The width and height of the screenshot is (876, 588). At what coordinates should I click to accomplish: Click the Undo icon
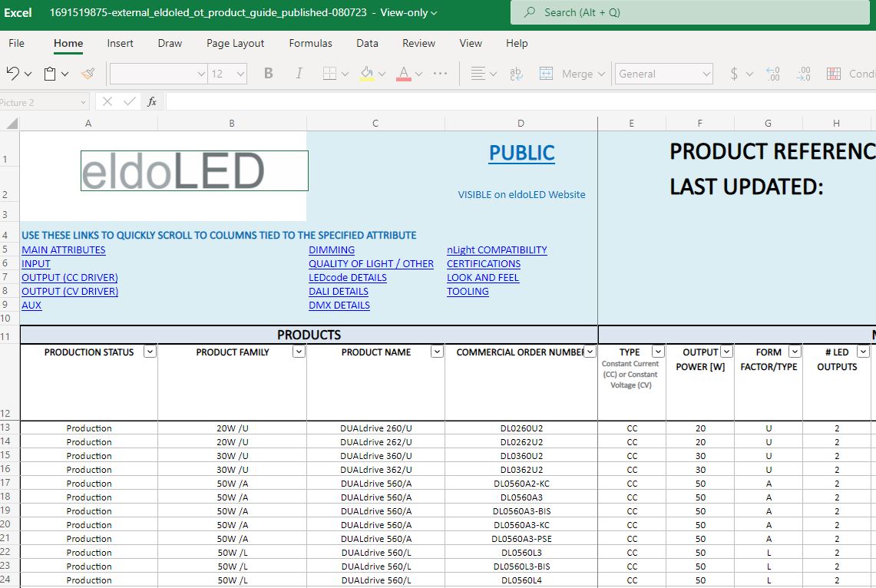13,73
